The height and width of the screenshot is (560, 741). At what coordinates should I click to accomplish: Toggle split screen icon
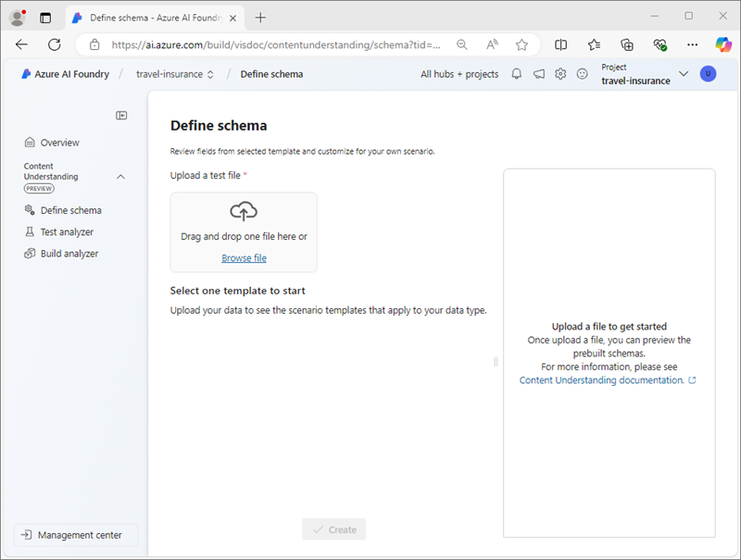(x=561, y=44)
